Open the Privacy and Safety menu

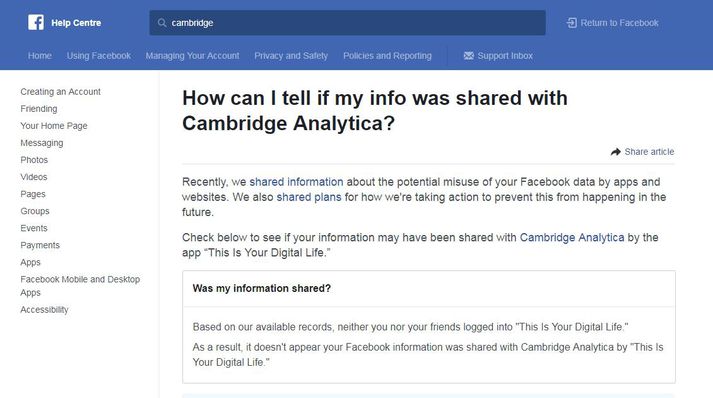pos(291,55)
